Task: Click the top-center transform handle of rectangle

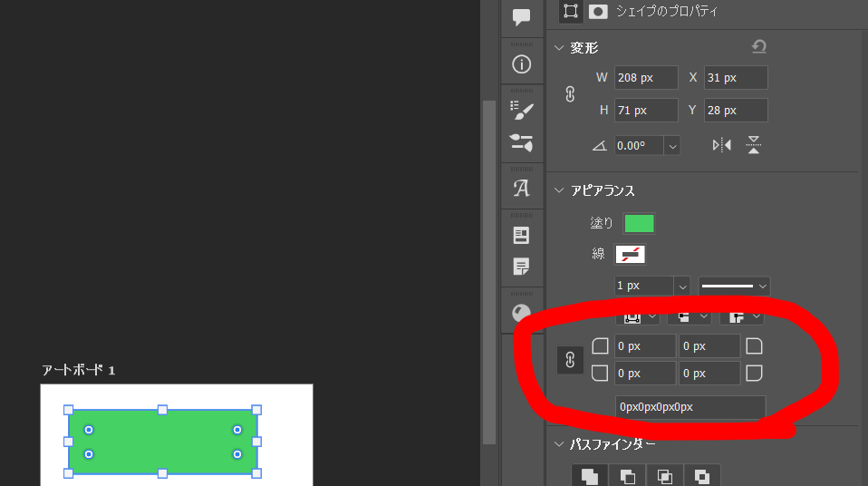Action: 162,410
